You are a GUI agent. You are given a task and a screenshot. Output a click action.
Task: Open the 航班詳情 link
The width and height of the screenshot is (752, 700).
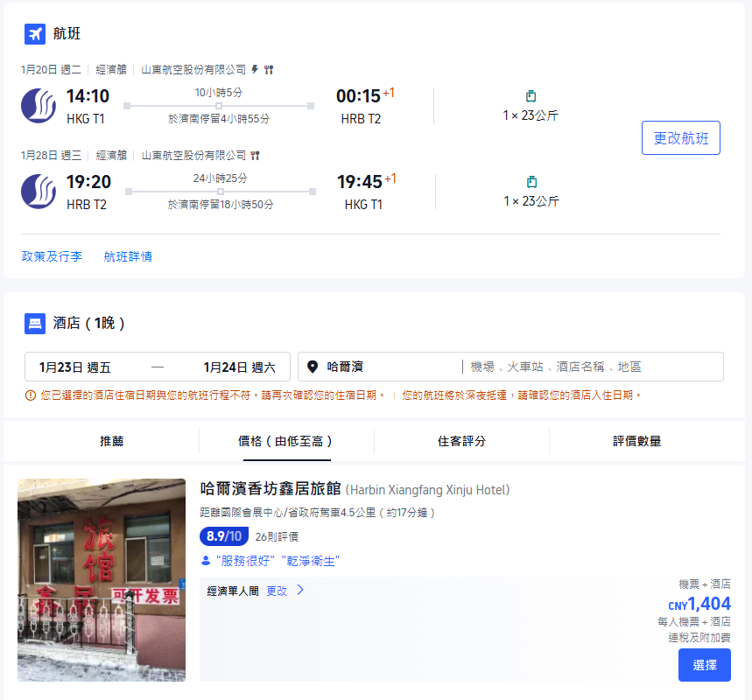(x=127, y=255)
